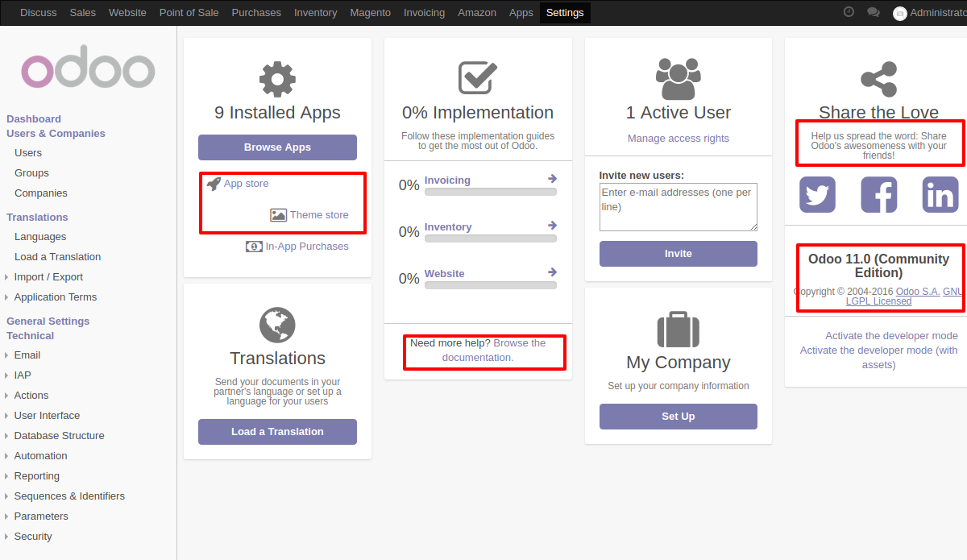Open Dashboard in the sidebar
Image resolution: width=967 pixels, height=560 pixels.
pos(34,119)
